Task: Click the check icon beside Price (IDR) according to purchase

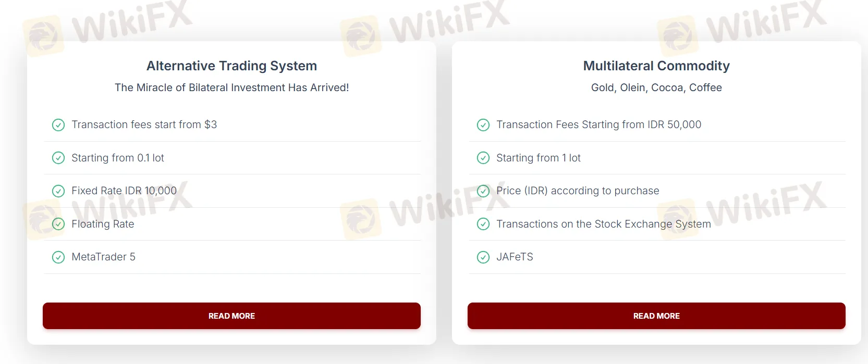Action: pos(483,191)
